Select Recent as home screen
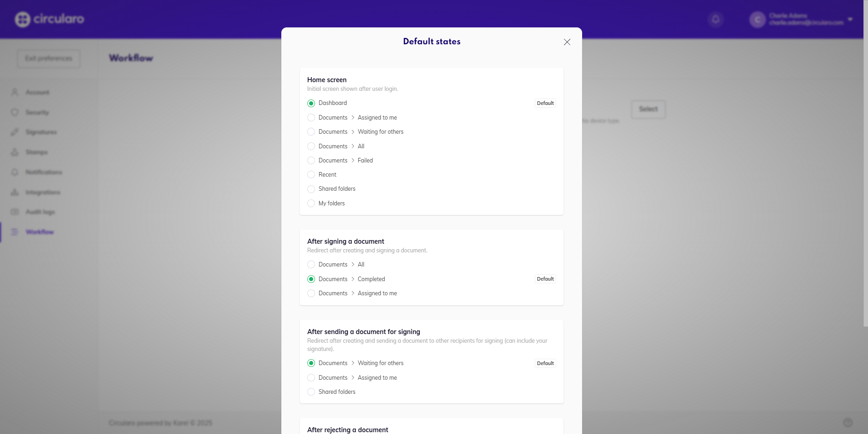The height and width of the screenshot is (434, 868). (311, 175)
